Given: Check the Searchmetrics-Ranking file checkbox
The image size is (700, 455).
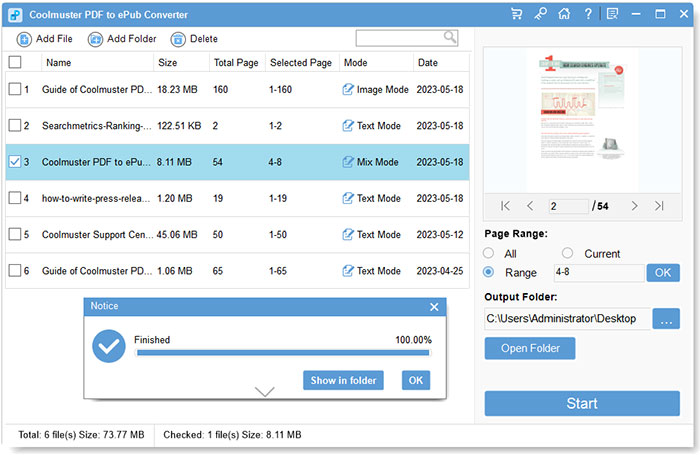Looking at the screenshot, I should 14,126.
